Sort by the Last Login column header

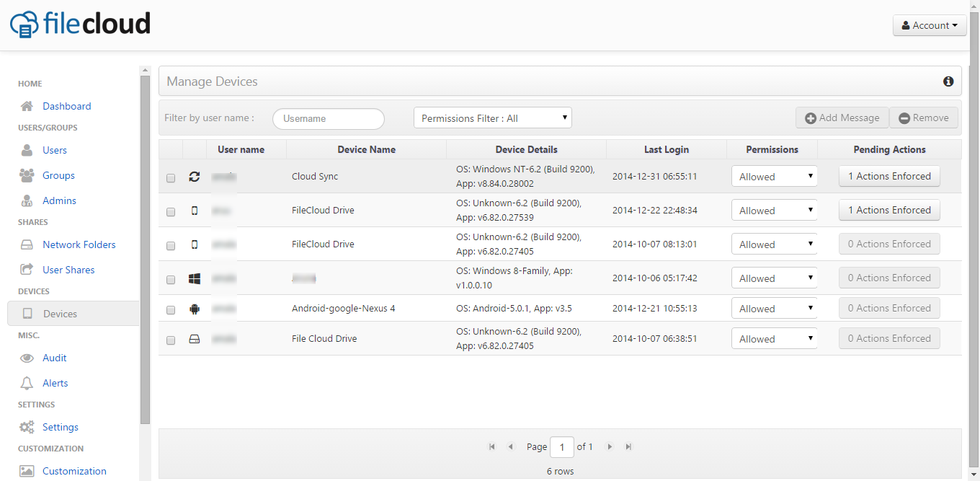pos(667,149)
